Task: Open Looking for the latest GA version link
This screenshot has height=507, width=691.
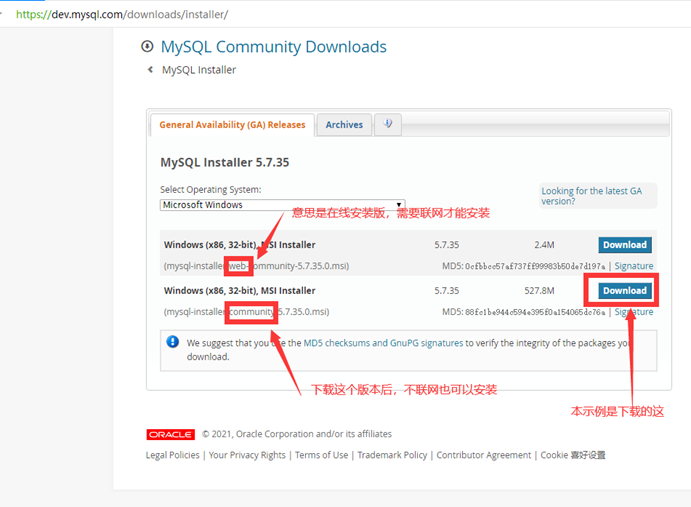Action: [x=591, y=196]
